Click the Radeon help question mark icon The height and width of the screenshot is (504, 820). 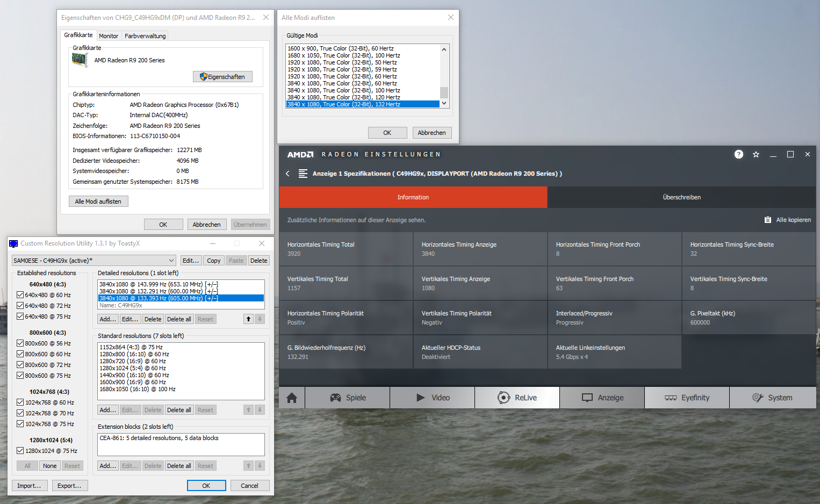coord(739,154)
